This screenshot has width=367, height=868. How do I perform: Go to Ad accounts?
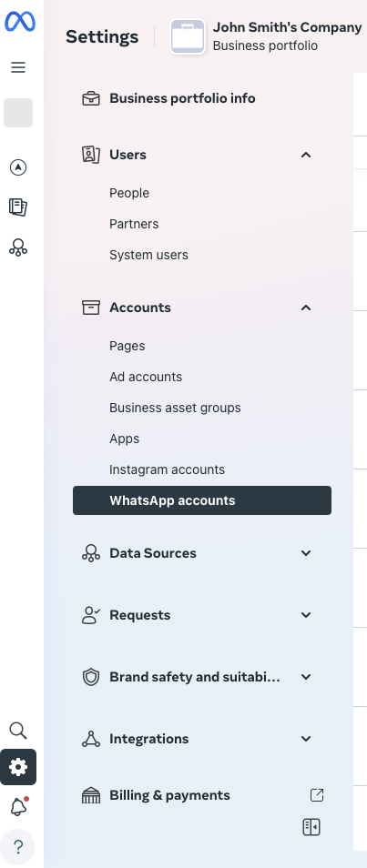point(146,377)
